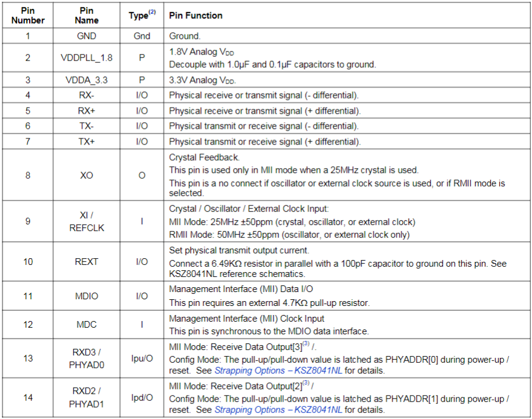This screenshot has width=532, height=419.
Task: Select the VDDA_3.3 pin name cell
Action: (87, 80)
